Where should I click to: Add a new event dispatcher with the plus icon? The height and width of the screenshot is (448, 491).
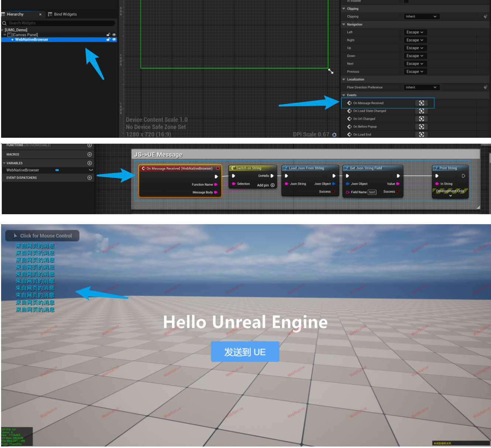[x=89, y=178]
